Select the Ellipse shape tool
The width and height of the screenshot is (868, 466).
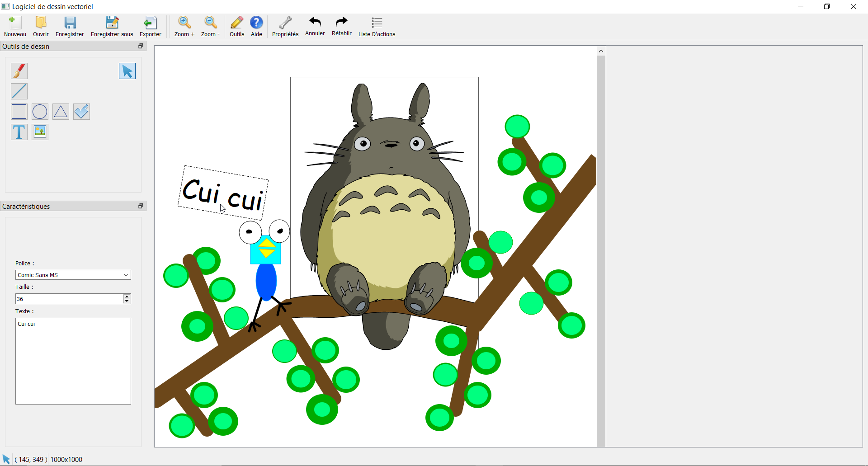(x=40, y=111)
